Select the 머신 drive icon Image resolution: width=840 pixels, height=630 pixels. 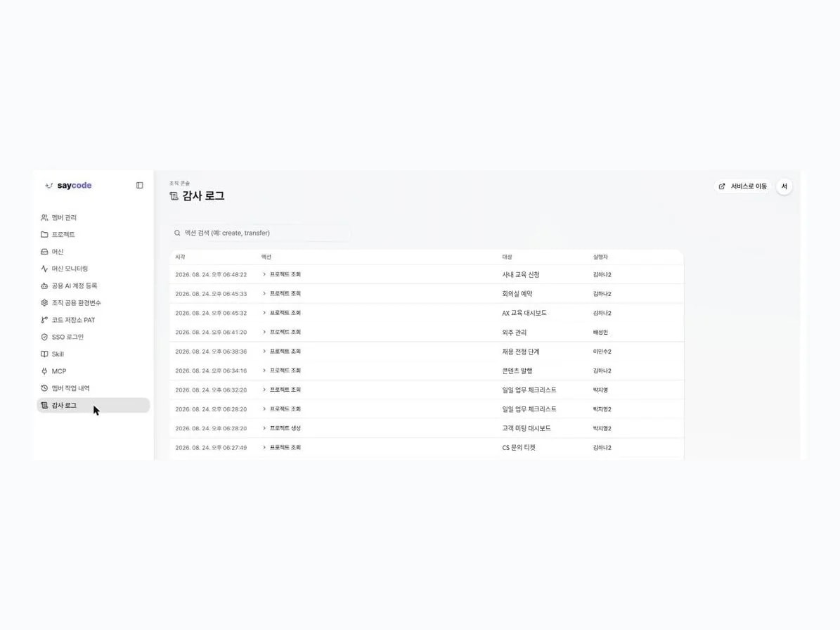pos(44,252)
